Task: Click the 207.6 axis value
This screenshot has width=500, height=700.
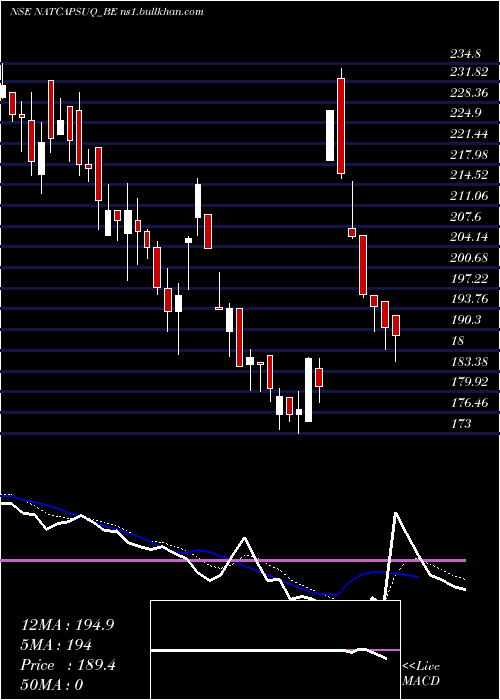Action: click(x=466, y=217)
